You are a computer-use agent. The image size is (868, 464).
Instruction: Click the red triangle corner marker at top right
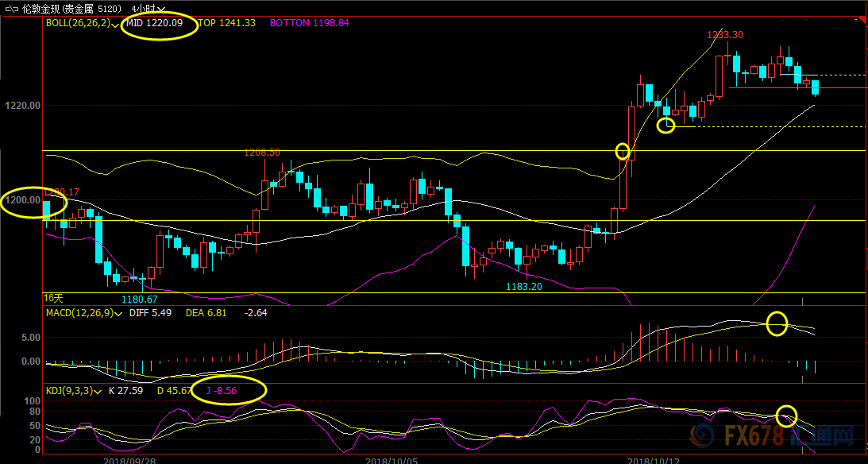tap(862, 21)
